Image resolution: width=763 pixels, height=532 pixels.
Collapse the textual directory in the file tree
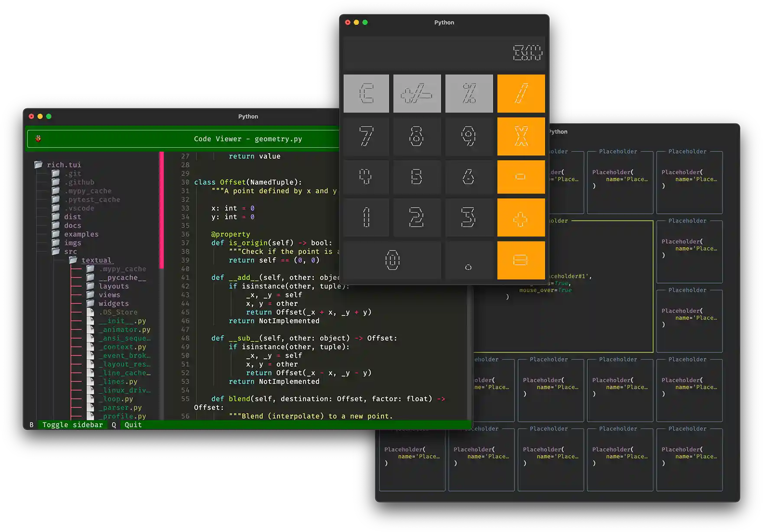(x=97, y=260)
